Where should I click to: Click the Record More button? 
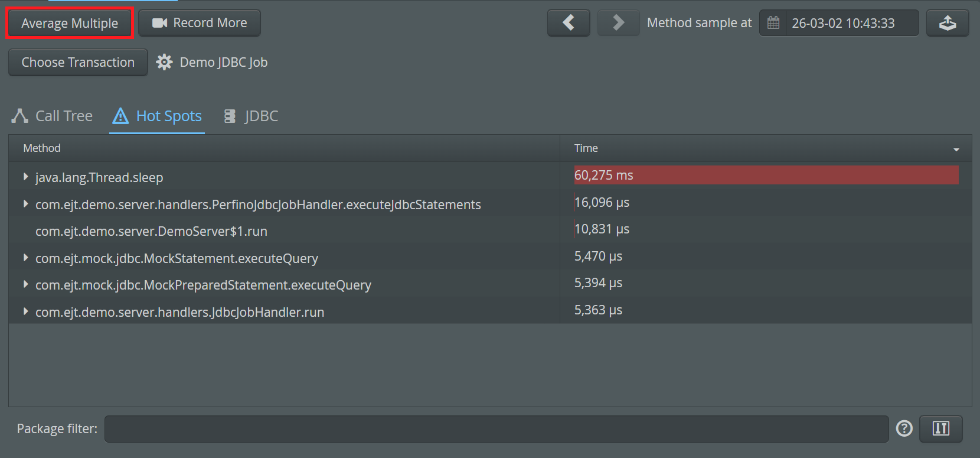200,23
